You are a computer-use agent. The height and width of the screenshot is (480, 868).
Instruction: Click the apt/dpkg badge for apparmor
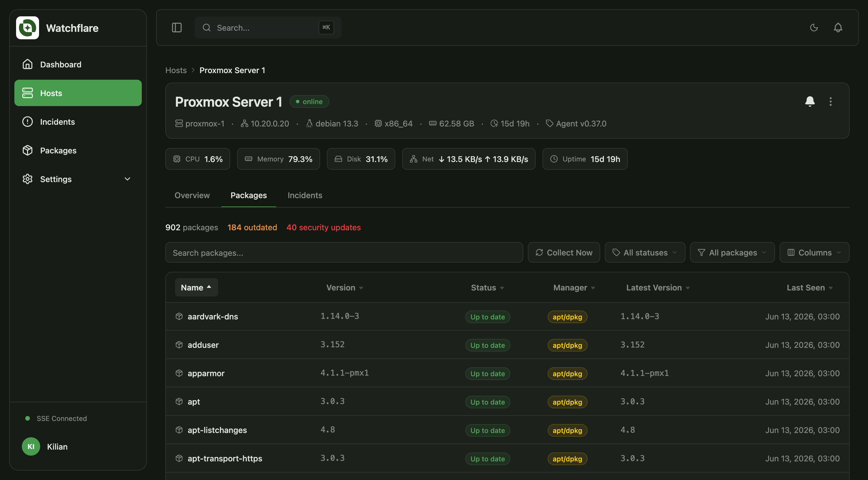coord(567,373)
